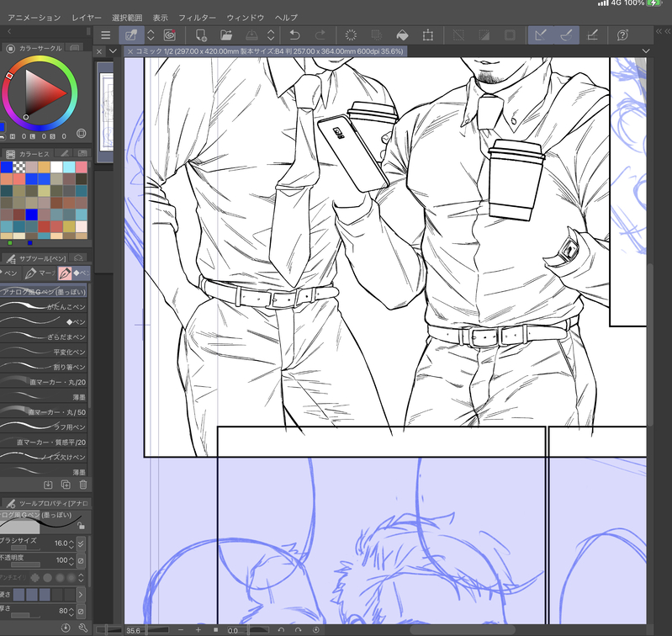672x636 pixels.
Task: Duplicate the sub tool with the copy icon
Action: coord(66,485)
